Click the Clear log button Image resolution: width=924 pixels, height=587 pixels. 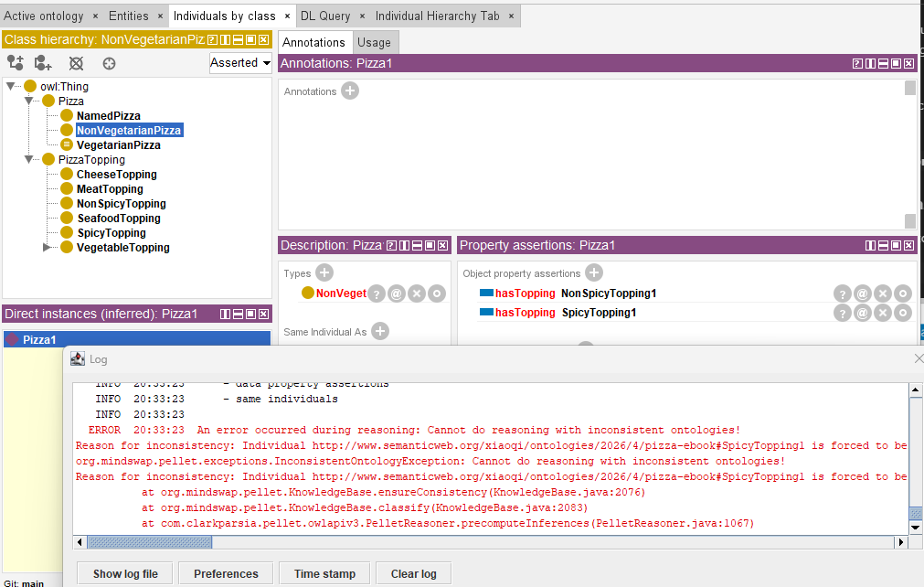click(414, 573)
